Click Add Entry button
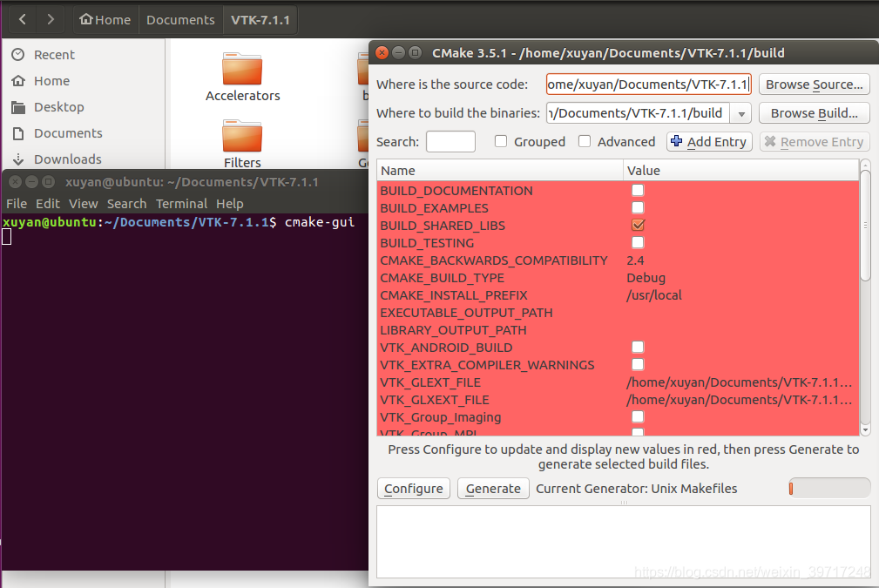Image resolution: width=879 pixels, height=588 pixels. pos(709,142)
